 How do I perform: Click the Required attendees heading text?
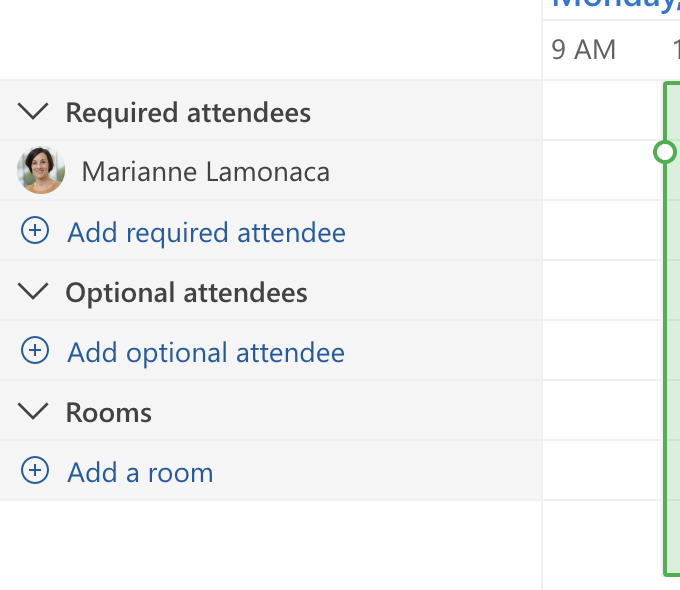click(x=188, y=113)
